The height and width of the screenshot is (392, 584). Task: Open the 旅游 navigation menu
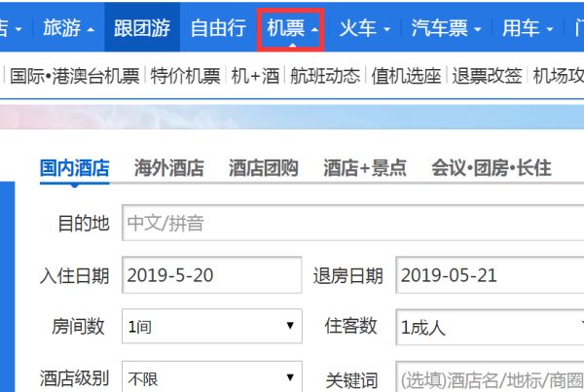coord(68,28)
